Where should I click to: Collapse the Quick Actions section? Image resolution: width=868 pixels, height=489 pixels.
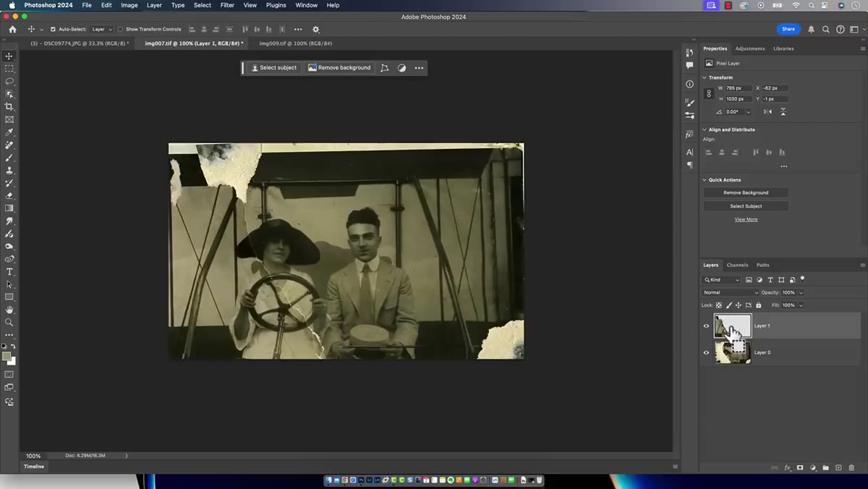click(705, 180)
